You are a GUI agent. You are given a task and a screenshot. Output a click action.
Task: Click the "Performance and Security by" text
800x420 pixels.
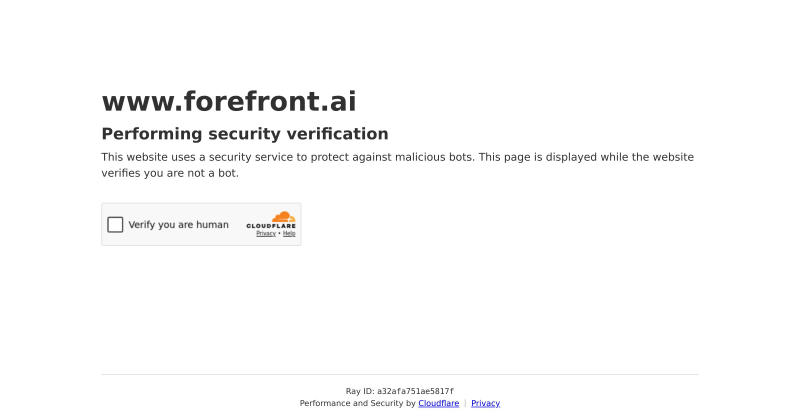click(358, 403)
